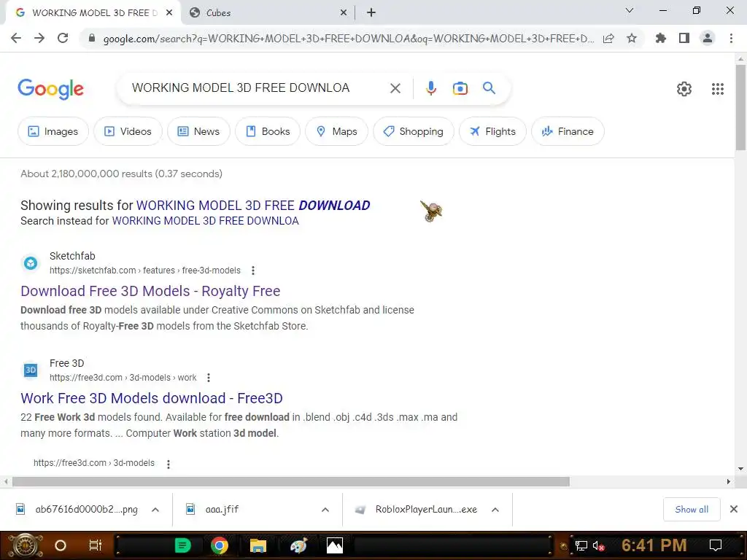Clear the search query with X

[395, 88]
